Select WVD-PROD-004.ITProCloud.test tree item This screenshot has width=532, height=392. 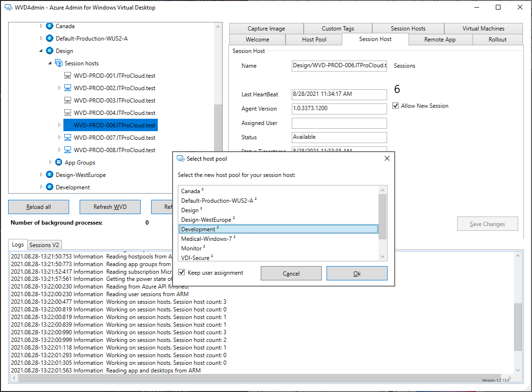[x=114, y=113]
